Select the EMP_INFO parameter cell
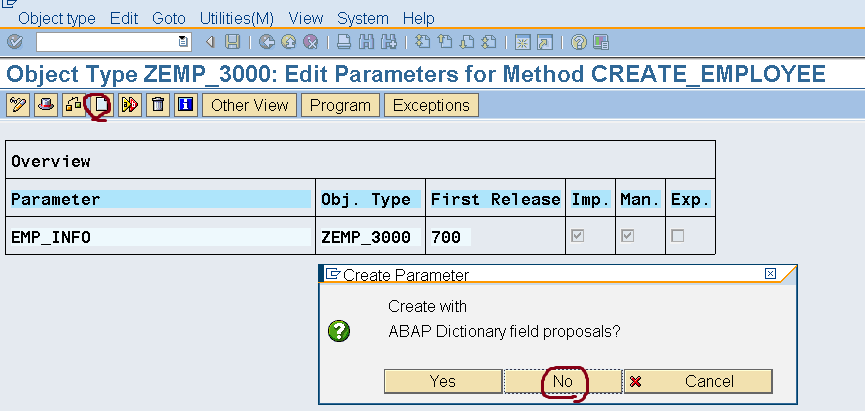The height and width of the screenshot is (411, 865). click(x=161, y=237)
